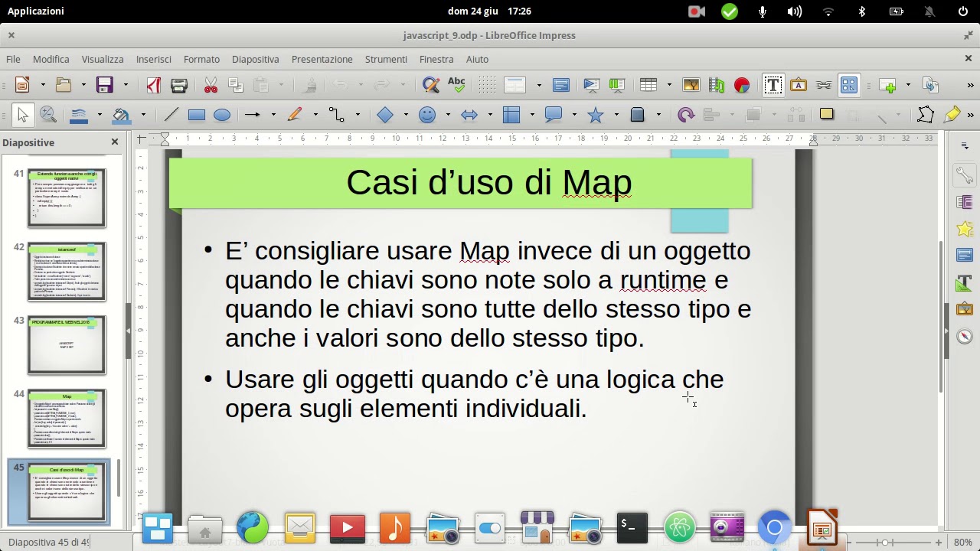Open the Diapositiva menu
Viewport: 980px width, 551px height.
(x=256, y=59)
